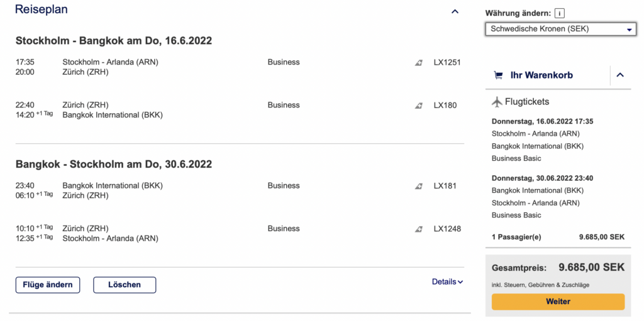Viewport: 644px width, 321px height.
Task: Click the info icon beside Währung ändern
Action: (560, 13)
